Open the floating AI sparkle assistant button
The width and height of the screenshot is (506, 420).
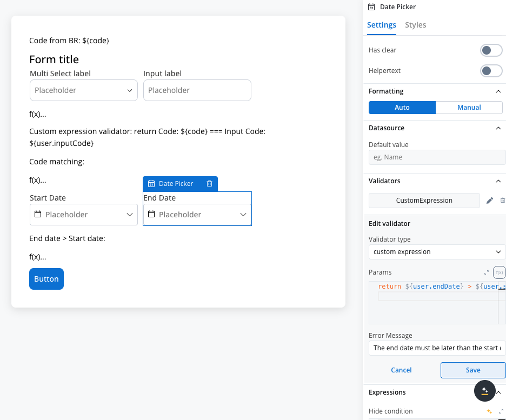click(x=485, y=390)
